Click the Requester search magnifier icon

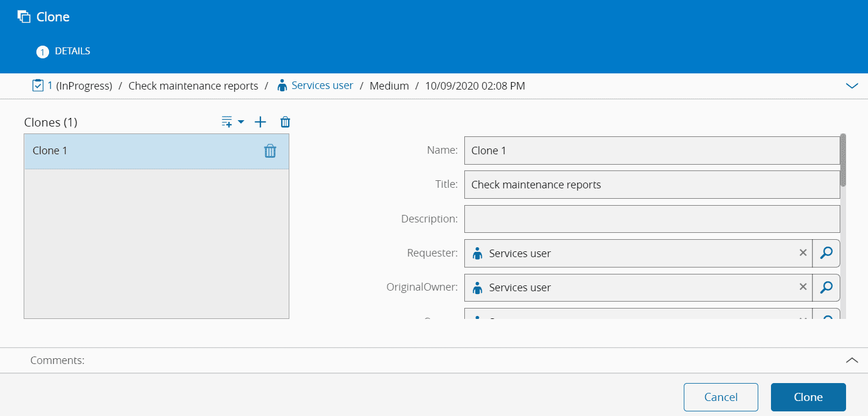826,253
